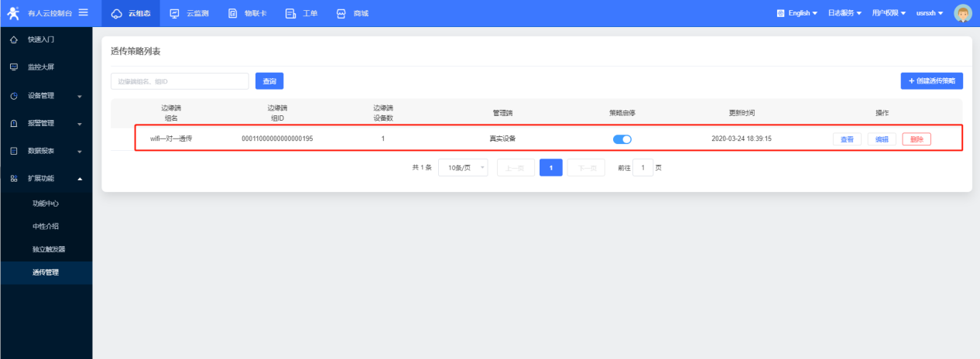Click the 前往 page number input box
The height and width of the screenshot is (359, 980).
click(x=642, y=168)
